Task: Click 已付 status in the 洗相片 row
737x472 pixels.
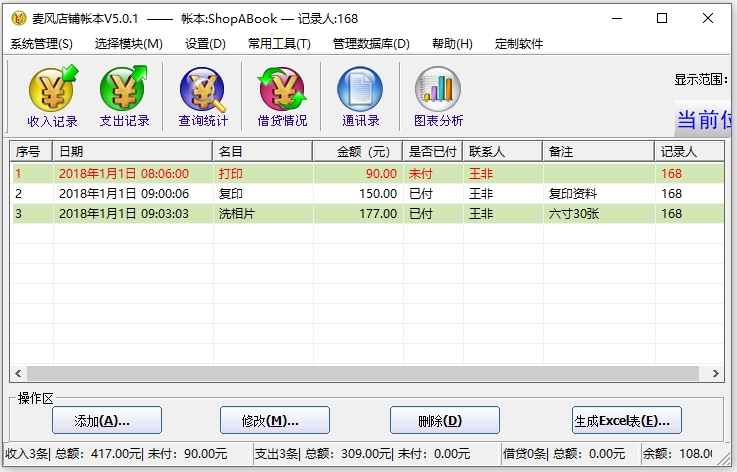Action: (x=420, y=214)
